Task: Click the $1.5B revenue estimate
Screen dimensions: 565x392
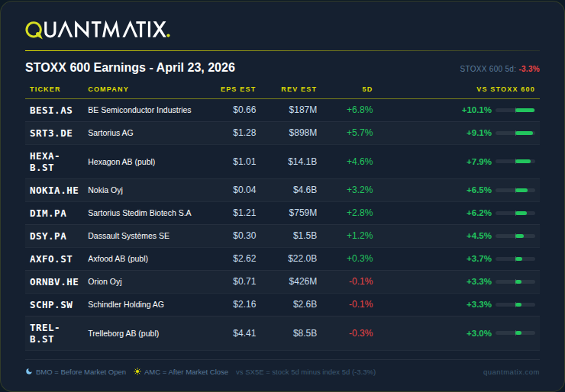Action: [305, 236]
